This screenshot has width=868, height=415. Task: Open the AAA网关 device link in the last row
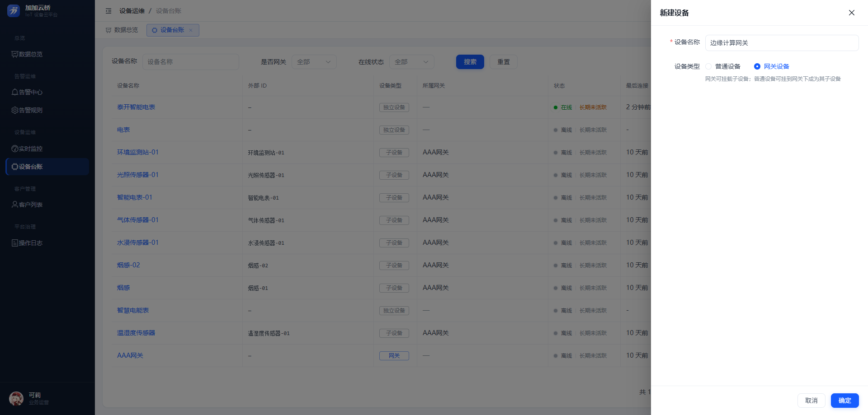[x=130, y=355]
